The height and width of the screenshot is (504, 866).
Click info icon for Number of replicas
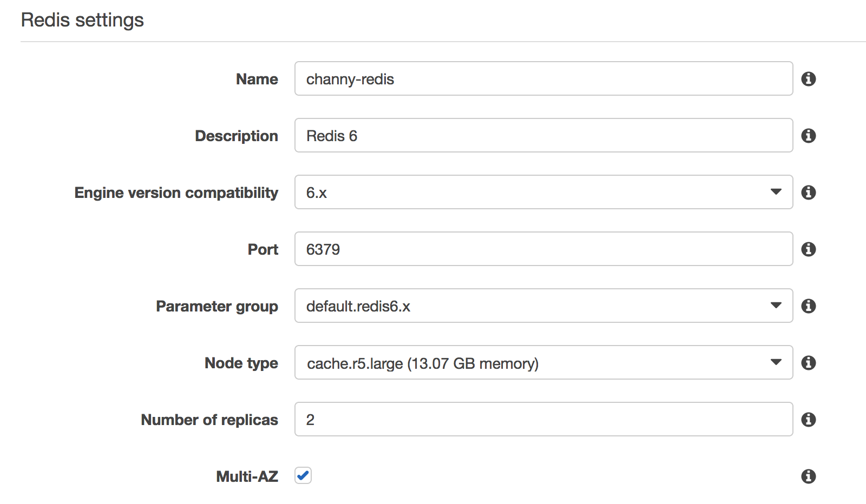(809, 420)
